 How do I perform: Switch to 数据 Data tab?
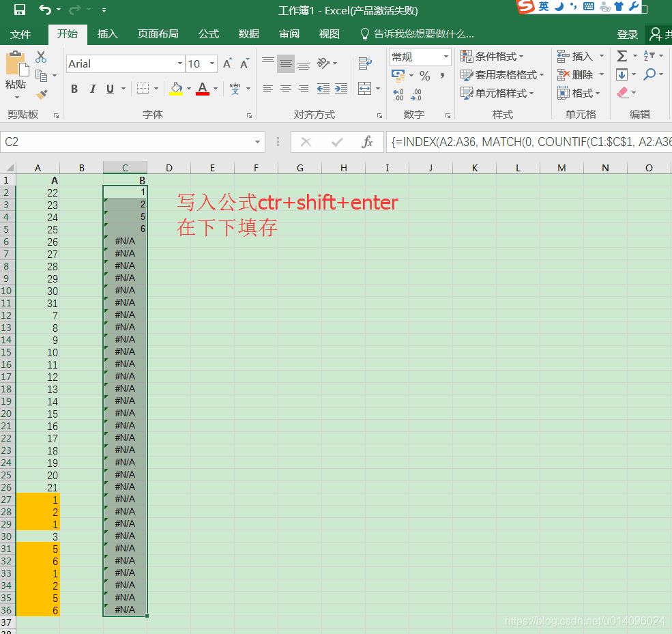tap(248, 34)
